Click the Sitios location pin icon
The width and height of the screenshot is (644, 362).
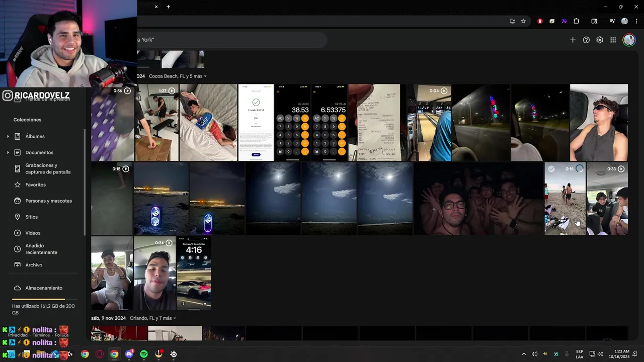pos(18,217)
